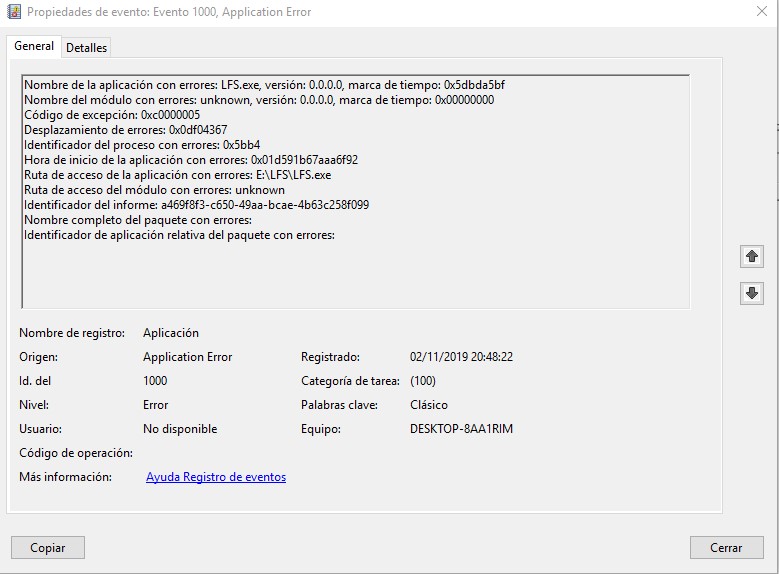Click the next event down arrow
The height and width of the screenshot is (574, 779).
752,293
